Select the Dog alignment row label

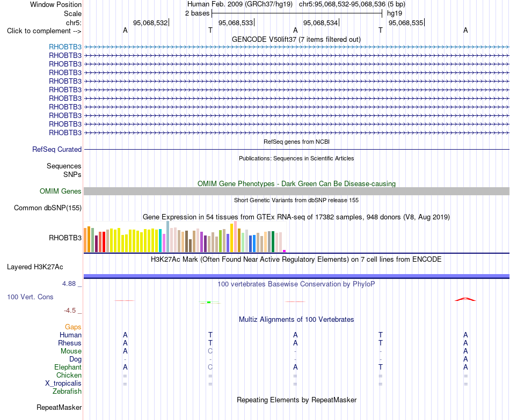pyautogui.click(x=76, y=359)
